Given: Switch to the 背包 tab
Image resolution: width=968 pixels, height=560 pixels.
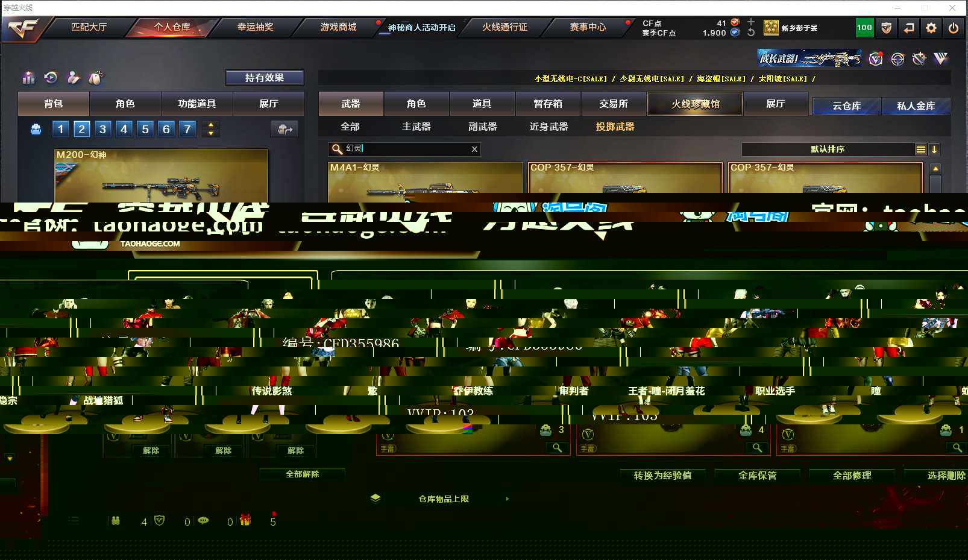Looking at the screenshot, I should click(x=54, y=104).
